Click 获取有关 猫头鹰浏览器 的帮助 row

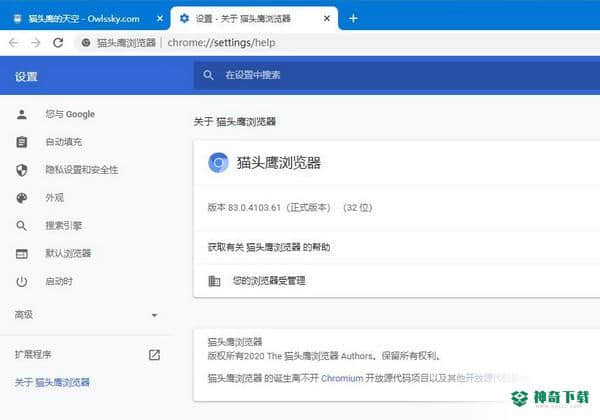(x=396, y=247)
